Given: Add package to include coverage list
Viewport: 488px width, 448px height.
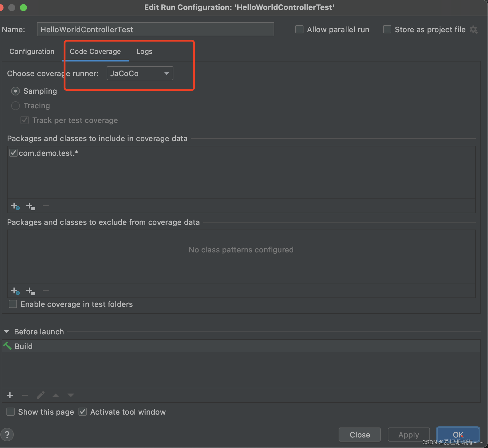Looking at the screenshot, I should [31, 206].
